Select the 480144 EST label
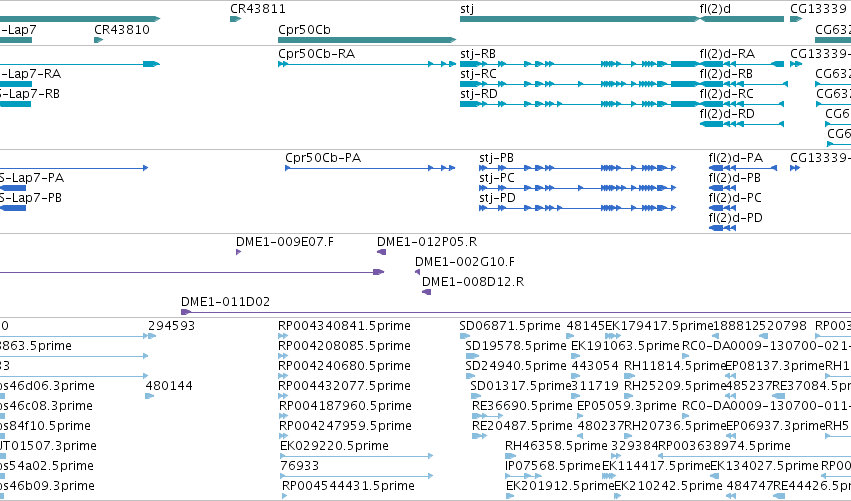Image resolution: width=851 pixels, height=501 pixels. click(x=169, y=386)
